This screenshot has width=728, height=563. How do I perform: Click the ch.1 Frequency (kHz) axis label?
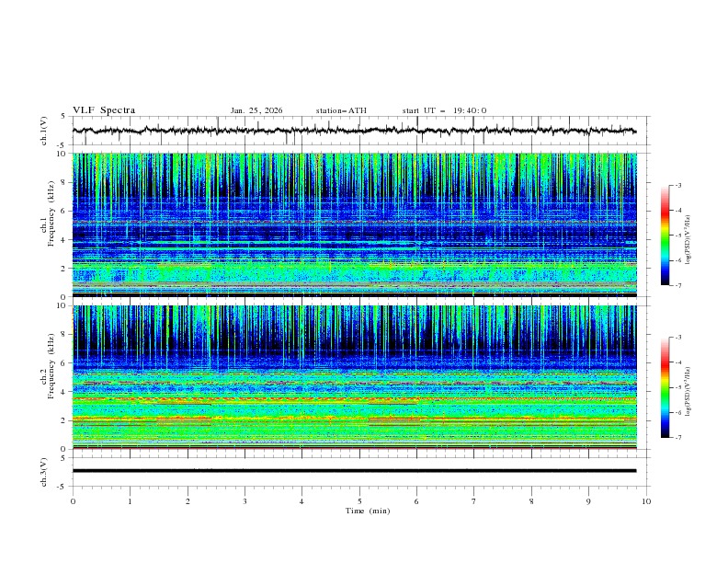[x=48, y=213]
